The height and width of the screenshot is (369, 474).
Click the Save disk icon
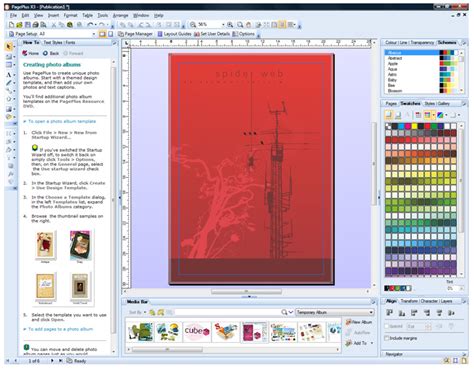28,25
